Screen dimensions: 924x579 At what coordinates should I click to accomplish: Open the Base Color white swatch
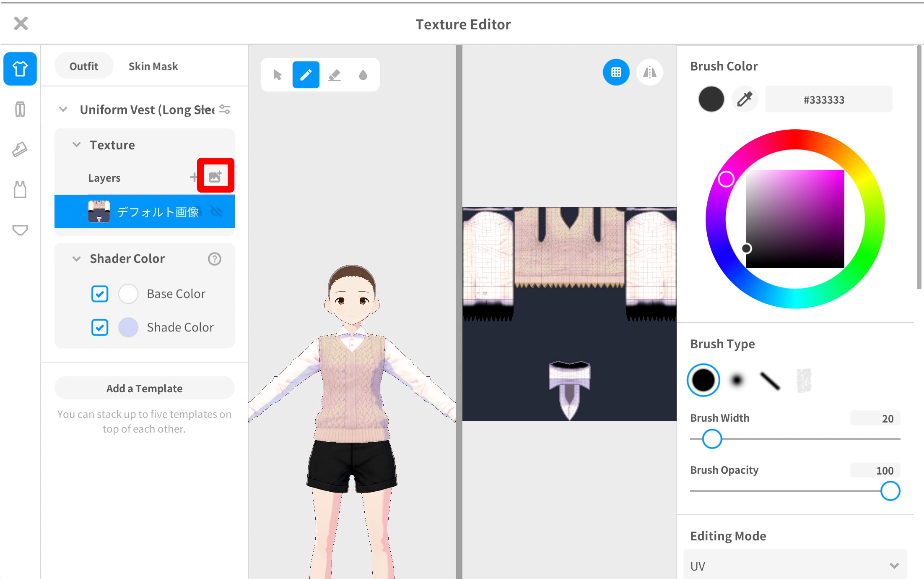point(128,294)
